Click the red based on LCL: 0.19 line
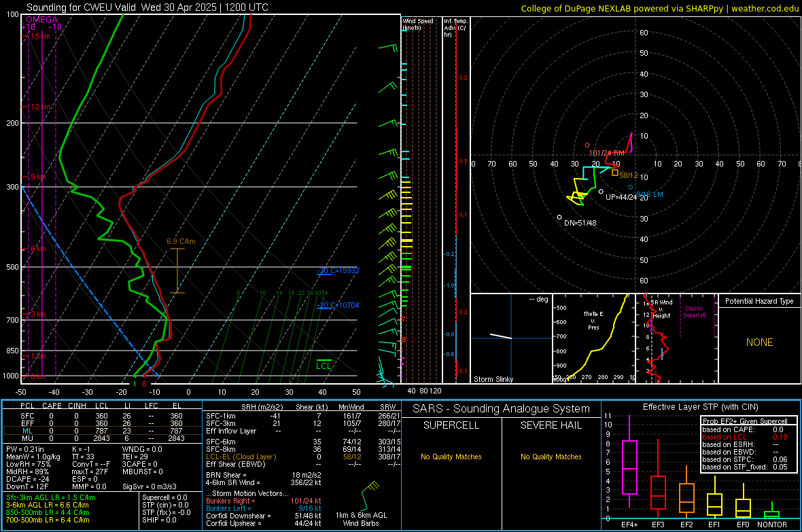This screenshot has width=802, height=532. [745, 438]
